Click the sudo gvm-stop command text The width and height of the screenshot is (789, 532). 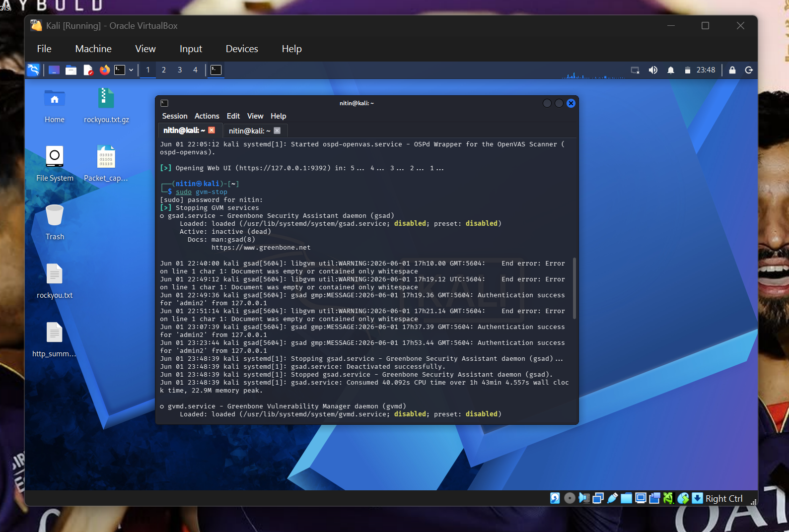(x=202, y=192)
